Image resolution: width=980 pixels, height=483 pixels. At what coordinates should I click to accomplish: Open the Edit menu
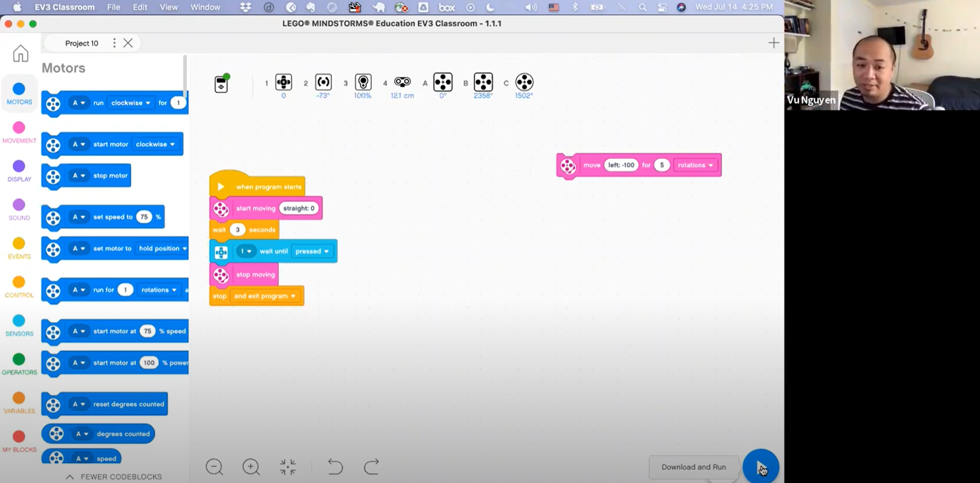coord(140,7)
